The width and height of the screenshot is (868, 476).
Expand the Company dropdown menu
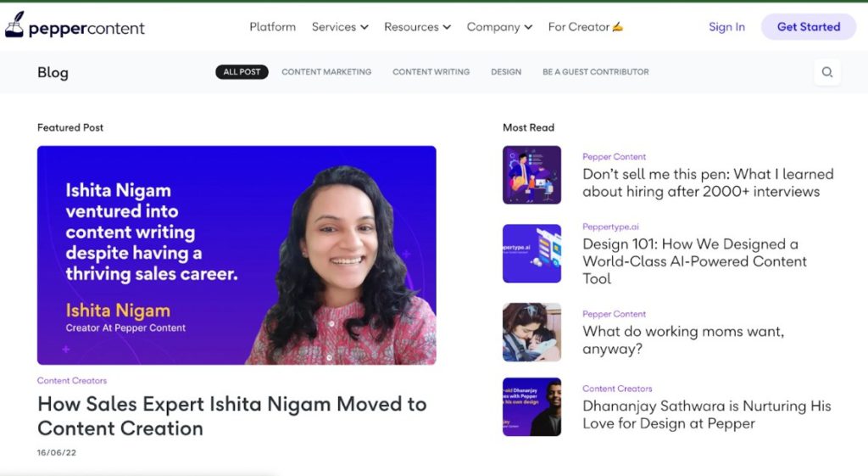pos(499,27)
